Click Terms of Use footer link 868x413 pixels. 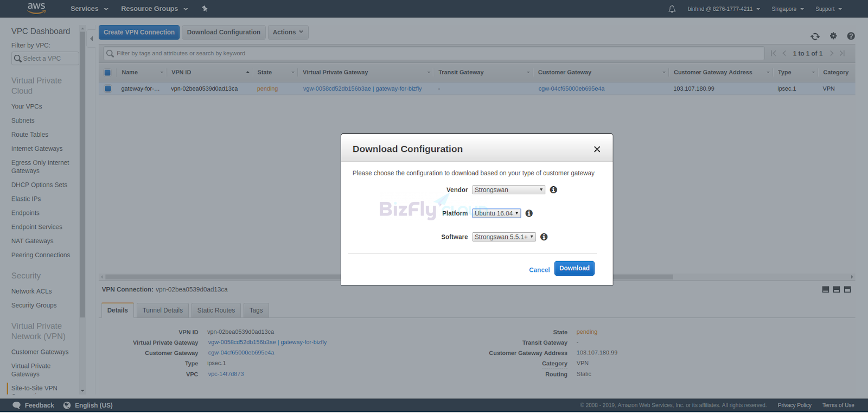point(838,405)
